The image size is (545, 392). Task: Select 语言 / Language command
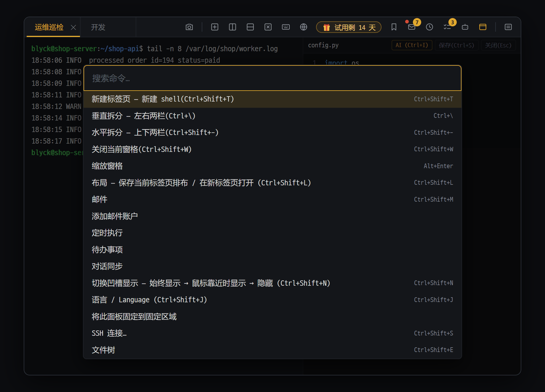[272, 300]
